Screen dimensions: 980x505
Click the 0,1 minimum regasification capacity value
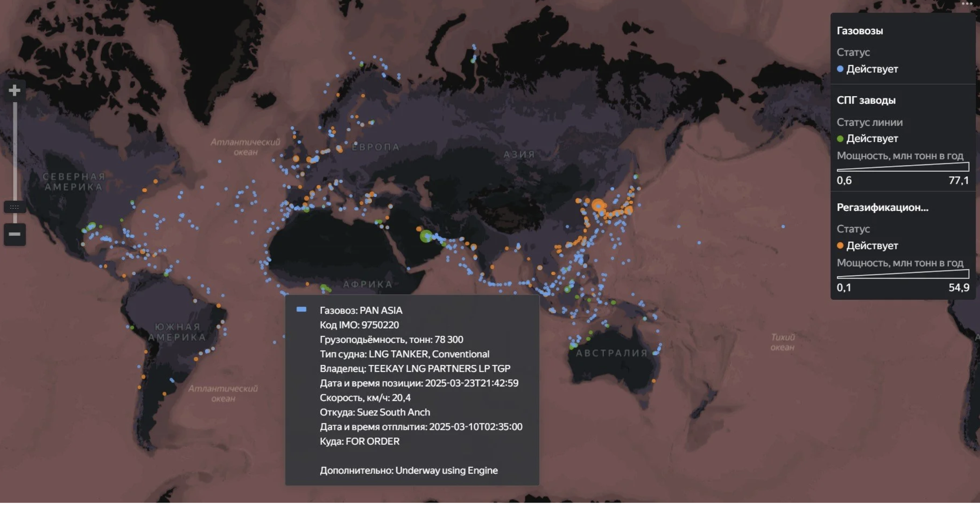point(844,288)
